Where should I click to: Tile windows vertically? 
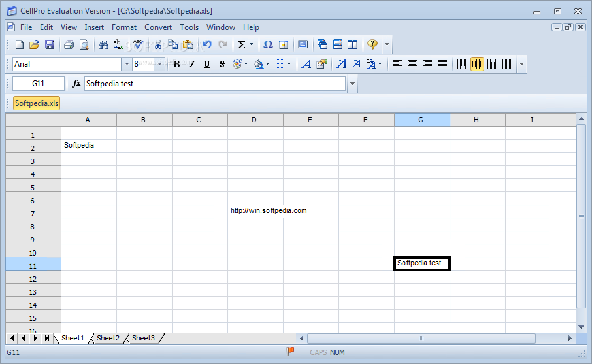point(353,44)
